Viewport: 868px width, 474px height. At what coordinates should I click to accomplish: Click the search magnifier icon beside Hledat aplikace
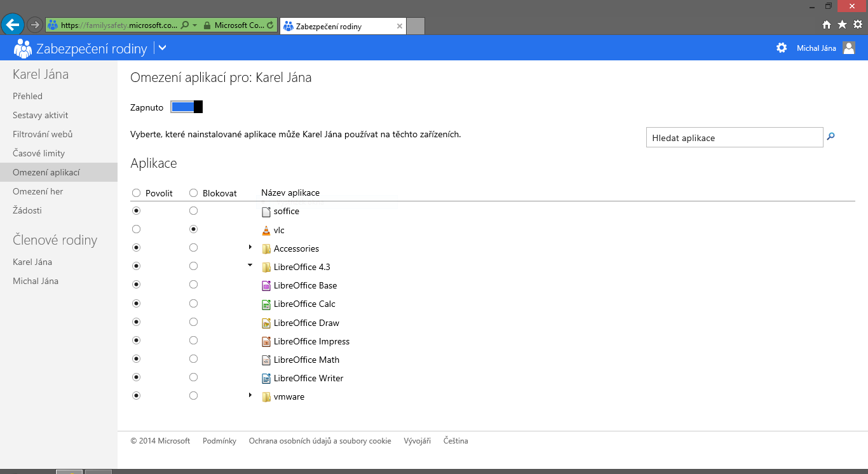click(831, 137)
